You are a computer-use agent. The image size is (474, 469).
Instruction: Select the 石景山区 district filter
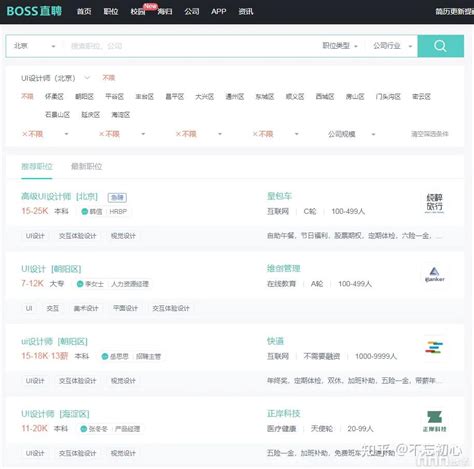click(57, 115)
